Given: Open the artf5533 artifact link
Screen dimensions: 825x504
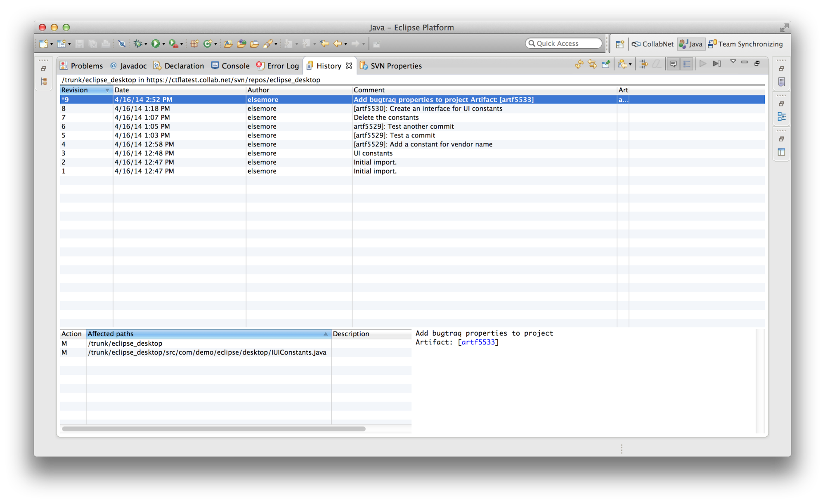Looking at the screenshot, I should pos(478,342).
